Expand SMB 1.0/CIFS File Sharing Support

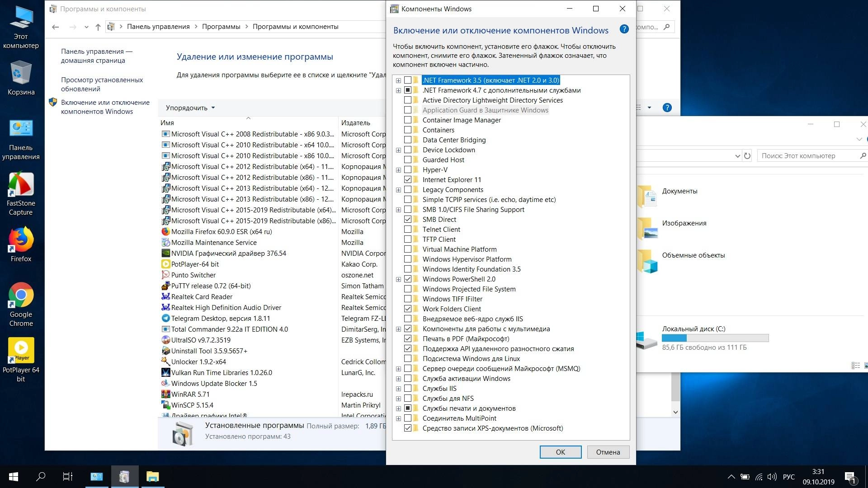pos(398,210)
